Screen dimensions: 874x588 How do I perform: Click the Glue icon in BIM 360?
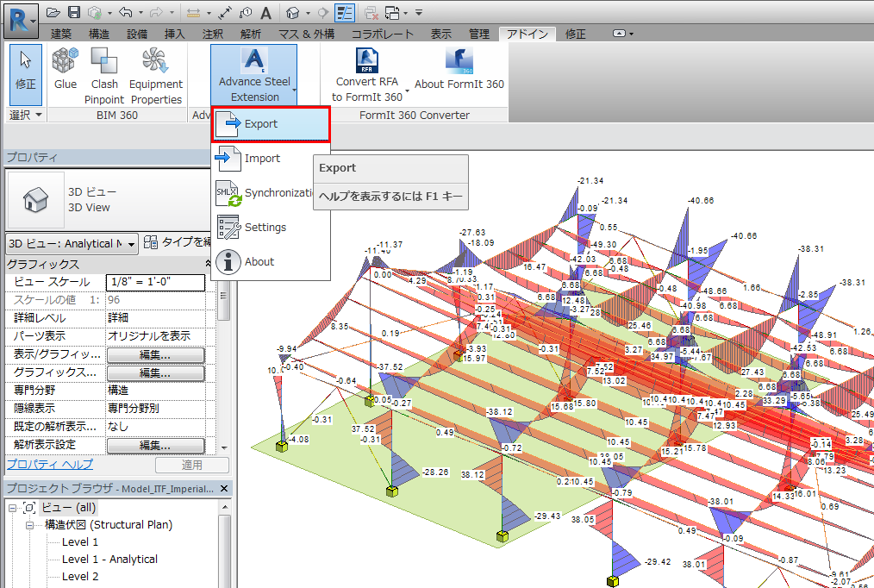pyautogui.click(x=66, y=69)
